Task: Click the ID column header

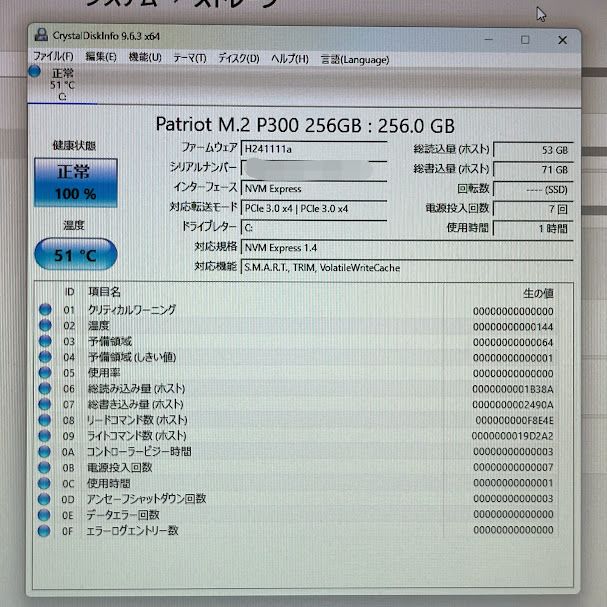Action: 69,291
